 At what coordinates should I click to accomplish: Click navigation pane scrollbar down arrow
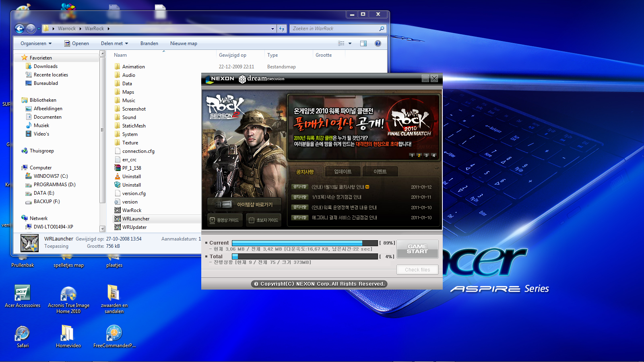(102, 229)
